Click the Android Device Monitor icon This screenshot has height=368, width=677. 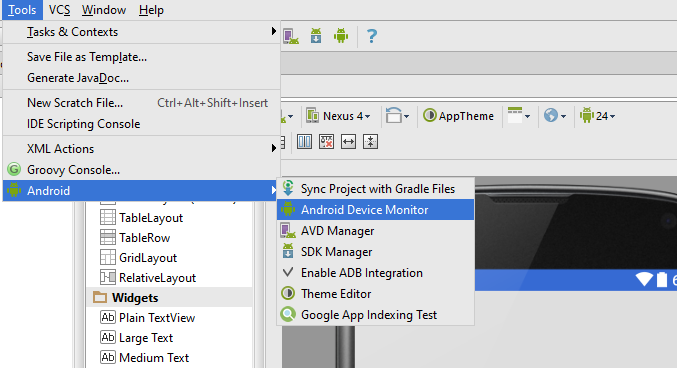(x=288, y=209)
